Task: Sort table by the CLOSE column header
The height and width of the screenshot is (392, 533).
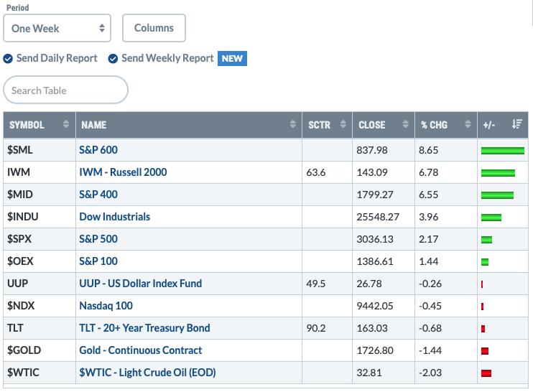Action: 384,125
